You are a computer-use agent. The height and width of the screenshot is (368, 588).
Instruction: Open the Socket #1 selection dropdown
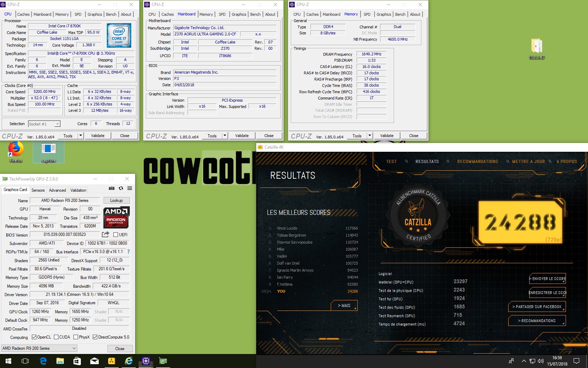pos(44,124)
